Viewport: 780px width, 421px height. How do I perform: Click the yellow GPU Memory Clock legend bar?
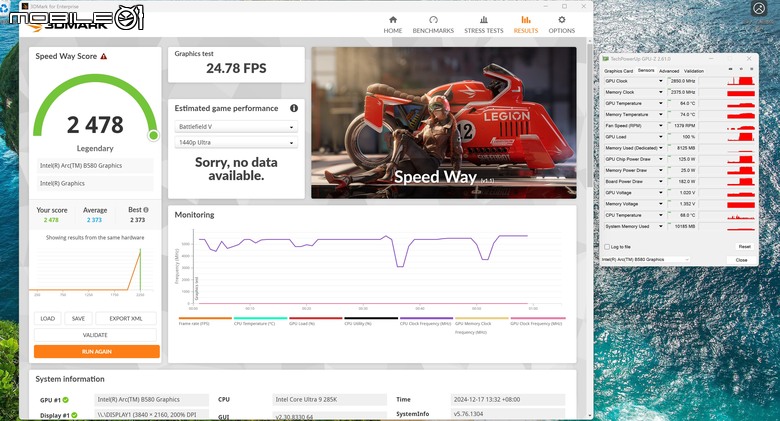click(482, 318)
